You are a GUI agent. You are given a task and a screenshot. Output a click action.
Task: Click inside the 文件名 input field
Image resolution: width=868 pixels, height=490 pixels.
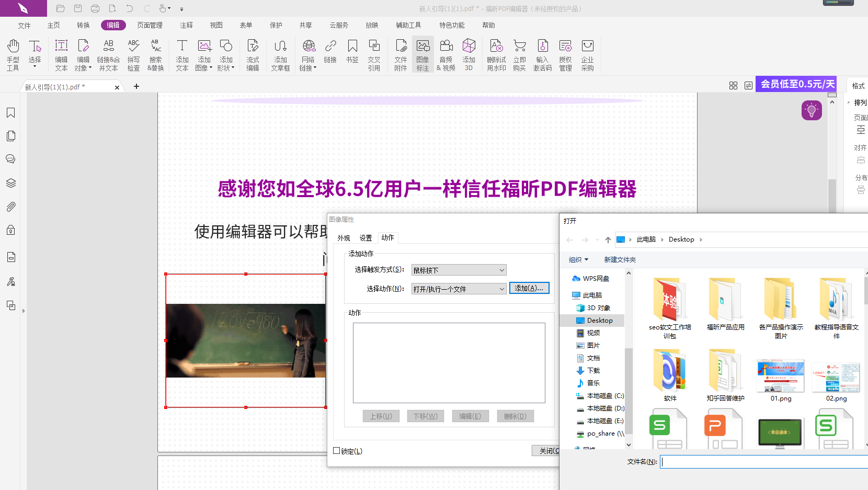(x=758, y=462)
